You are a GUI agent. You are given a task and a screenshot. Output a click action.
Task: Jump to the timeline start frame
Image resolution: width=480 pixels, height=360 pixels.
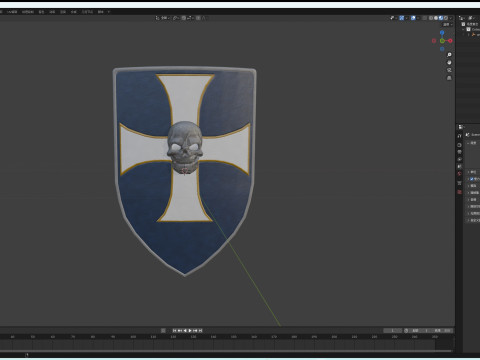(x=174, y=330)
